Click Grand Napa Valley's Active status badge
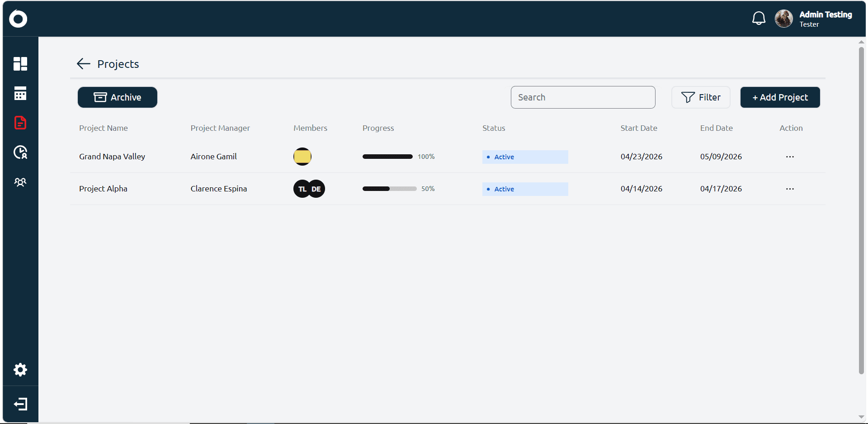The image size is (868, 424). click(525, 157)
